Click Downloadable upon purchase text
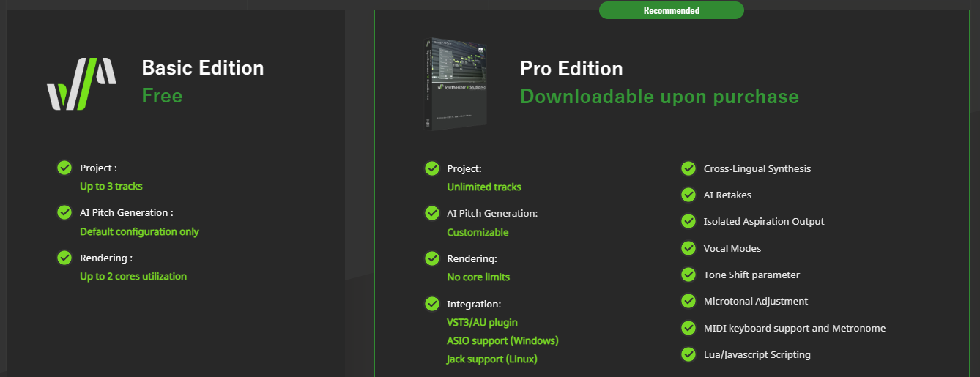This screenshot has width=980, height=377. tap(659, 97)
